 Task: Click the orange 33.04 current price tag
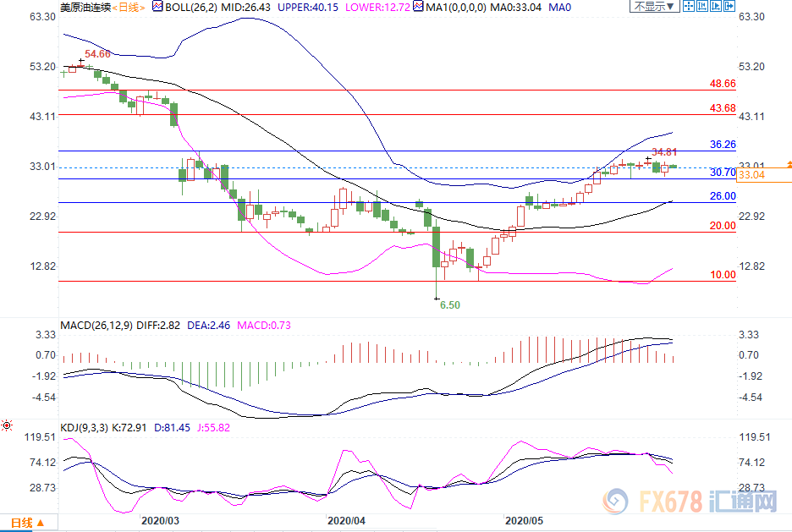coord(751,175)
